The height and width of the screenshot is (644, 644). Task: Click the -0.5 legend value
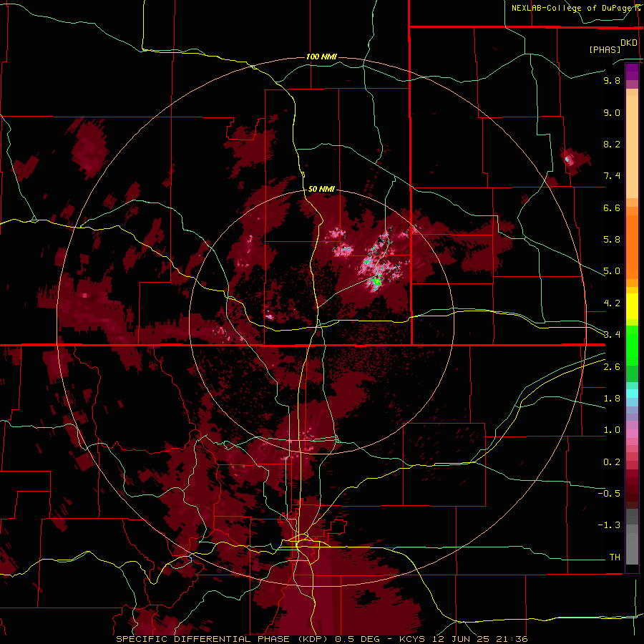tap(609, 494)
